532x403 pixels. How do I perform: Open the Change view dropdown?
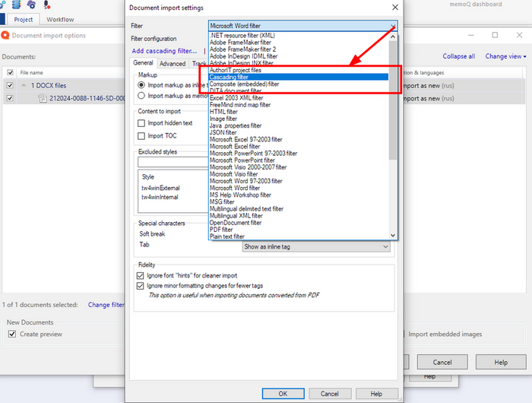(505, 56)
